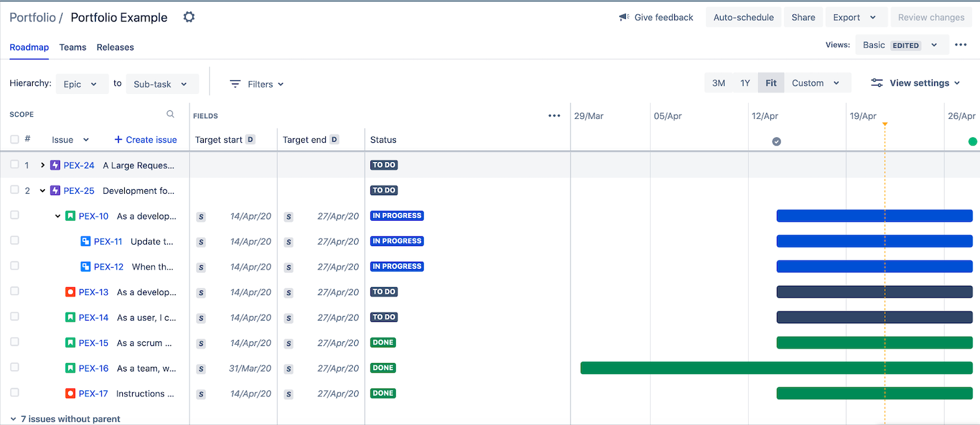Image resolution: width=980 pixels, height=425 pixels.
Task: Open portfolio settings gear icon
Action: (189, 17)
